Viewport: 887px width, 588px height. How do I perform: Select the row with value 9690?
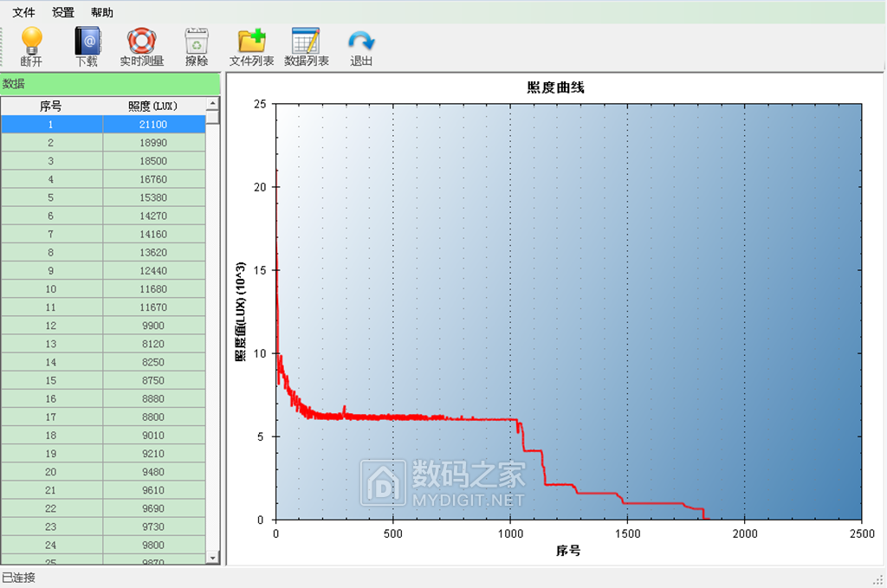[x=103, y=508]
